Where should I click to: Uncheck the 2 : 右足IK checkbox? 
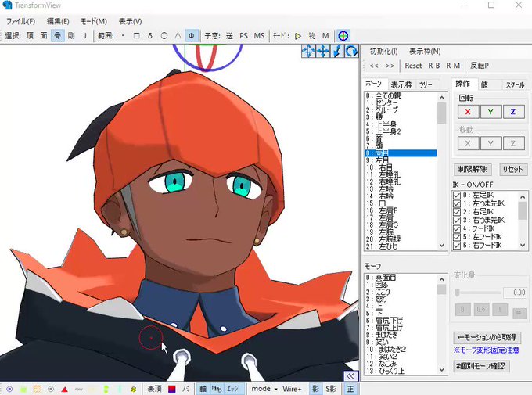click(x=457, y=212)
